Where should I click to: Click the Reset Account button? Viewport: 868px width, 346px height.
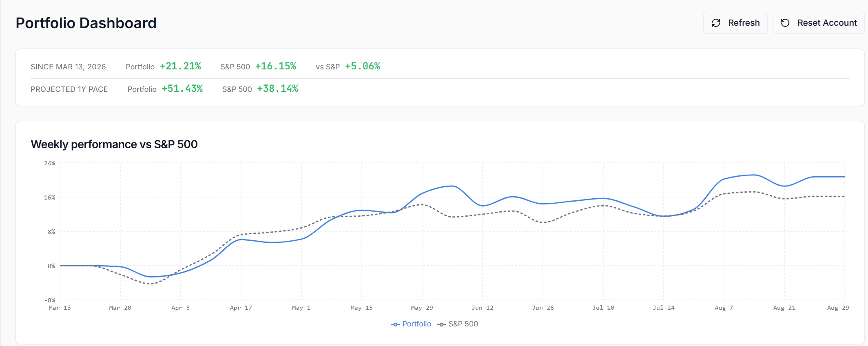(x=818, y=23)
